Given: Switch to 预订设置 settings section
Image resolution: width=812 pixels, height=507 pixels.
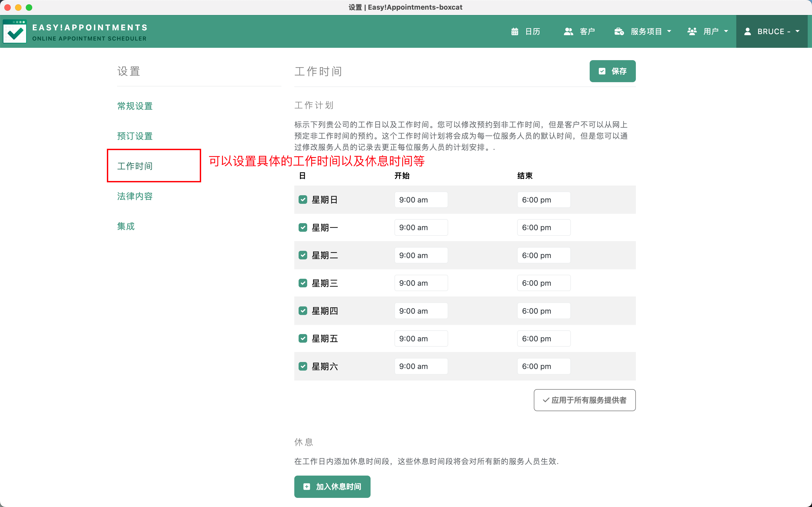Looking at the screenshot, I should click(135, 136).
